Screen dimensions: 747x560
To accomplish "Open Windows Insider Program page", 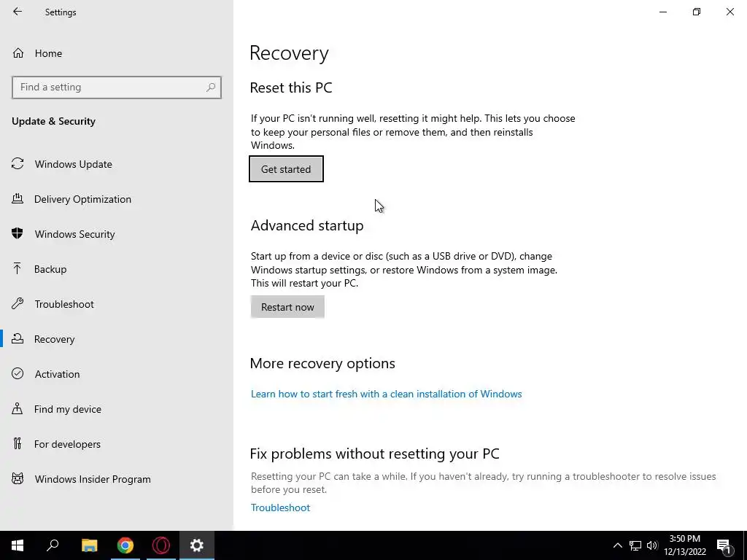I will (93, 479).
